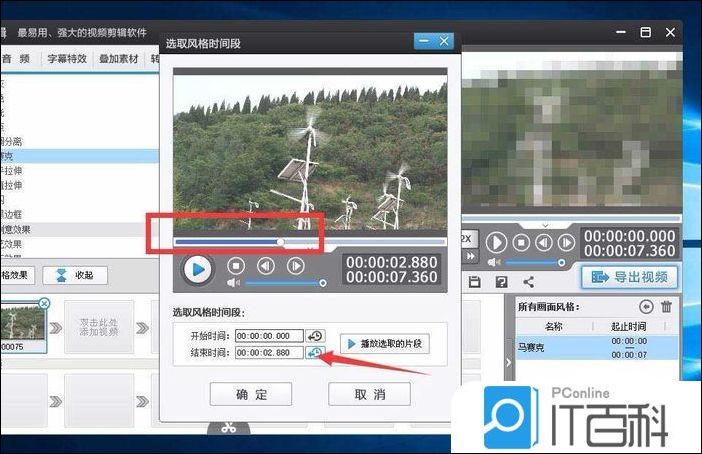Select the video clip thumbnail 00075
Viewport: 702px width, 454px height.
(x=23, y=327)
